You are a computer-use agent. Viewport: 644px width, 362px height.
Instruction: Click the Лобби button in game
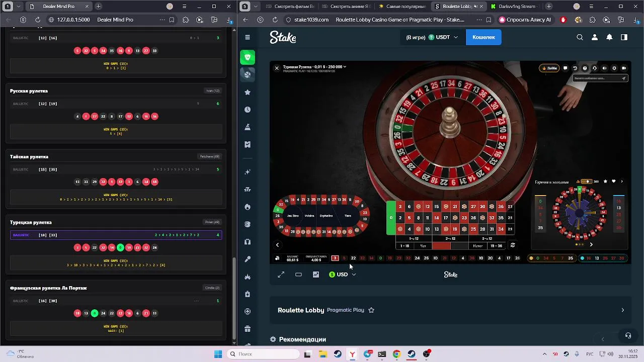[x=549, y=68]
